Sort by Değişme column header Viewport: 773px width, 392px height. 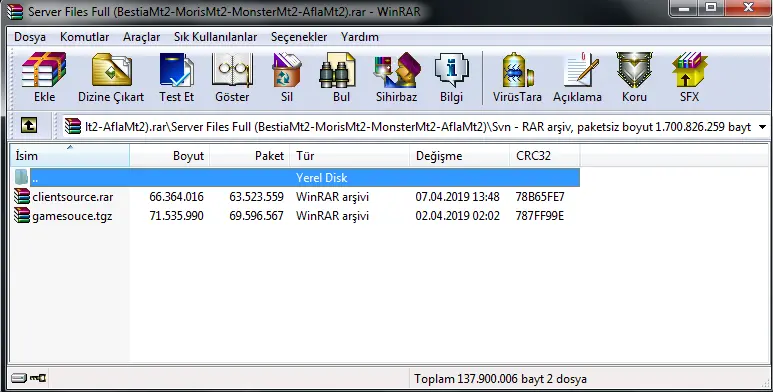click(x=459, y=156)
